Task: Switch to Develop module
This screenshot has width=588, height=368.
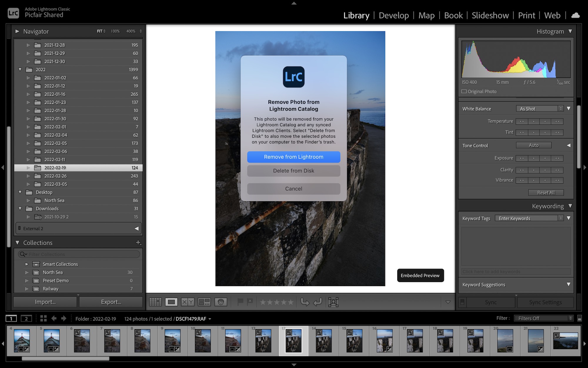Action: (x=394, y=15)
